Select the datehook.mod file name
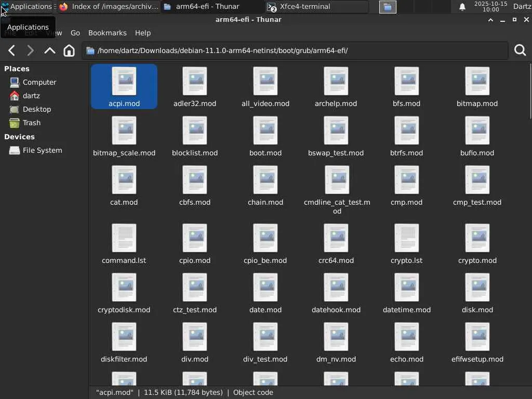Image resolution: width=532 pixels, height=399 pixels. (x=336, y=310)
